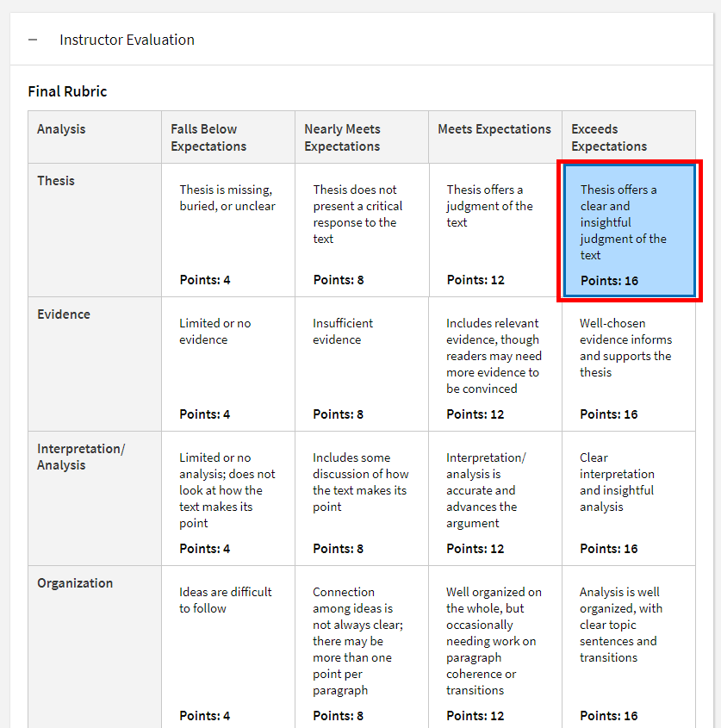Choose 'Thesis does not present a critical response'

[362, 230]
